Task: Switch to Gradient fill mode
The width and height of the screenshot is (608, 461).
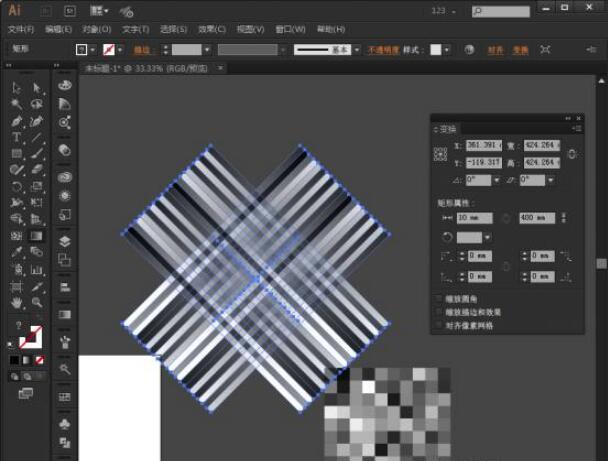Action: [x=27, y=360]
